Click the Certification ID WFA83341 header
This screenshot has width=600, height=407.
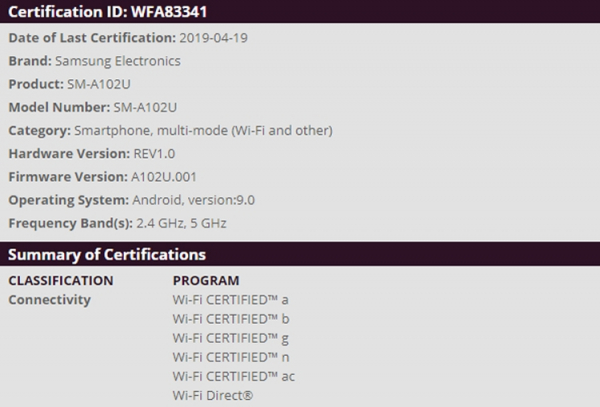pos(109,12)
